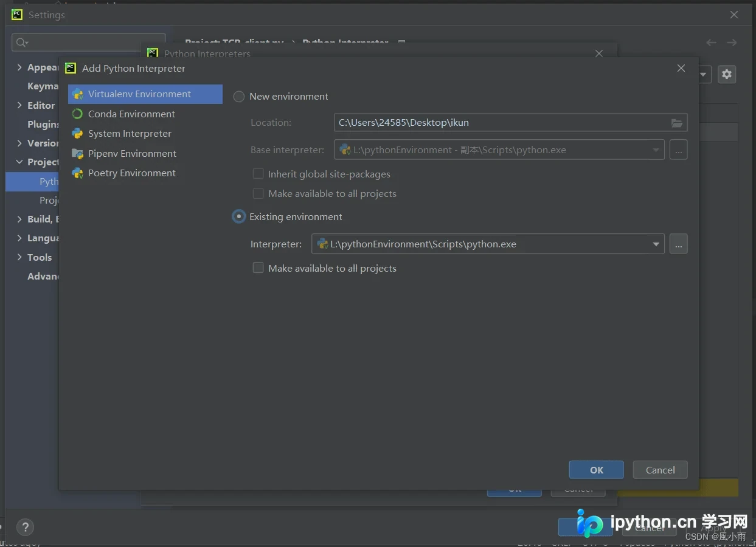756x547 pixels.
Task: Open Plugins settings page
Action: tap(43, 124)
